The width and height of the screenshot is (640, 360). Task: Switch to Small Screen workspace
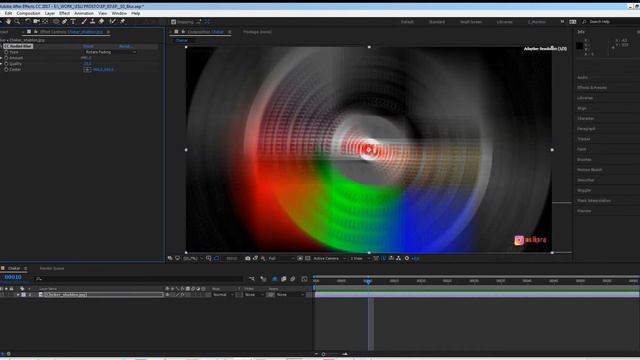(x=471, y=22)
